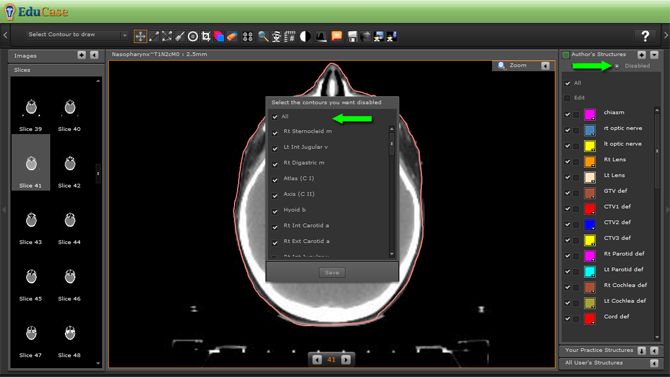The height and width of the screenshot is (377, 670).
Task: Click the magnifying glass zoom tool
Action: 263,36
